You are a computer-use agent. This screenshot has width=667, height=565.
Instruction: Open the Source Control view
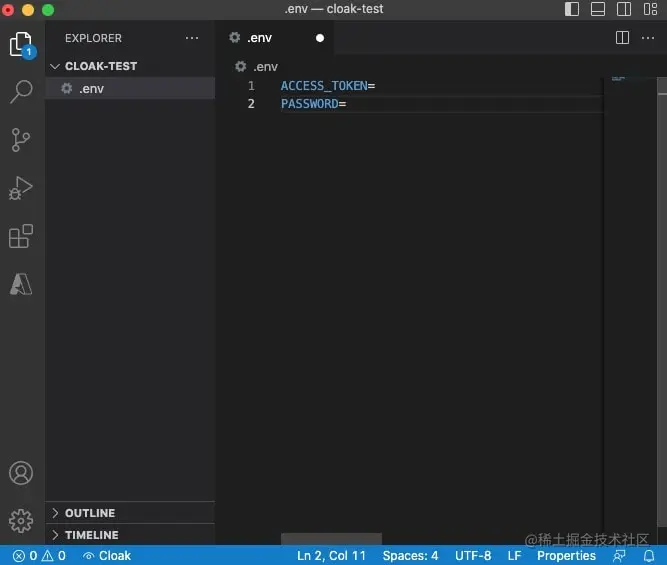(20, 140)
